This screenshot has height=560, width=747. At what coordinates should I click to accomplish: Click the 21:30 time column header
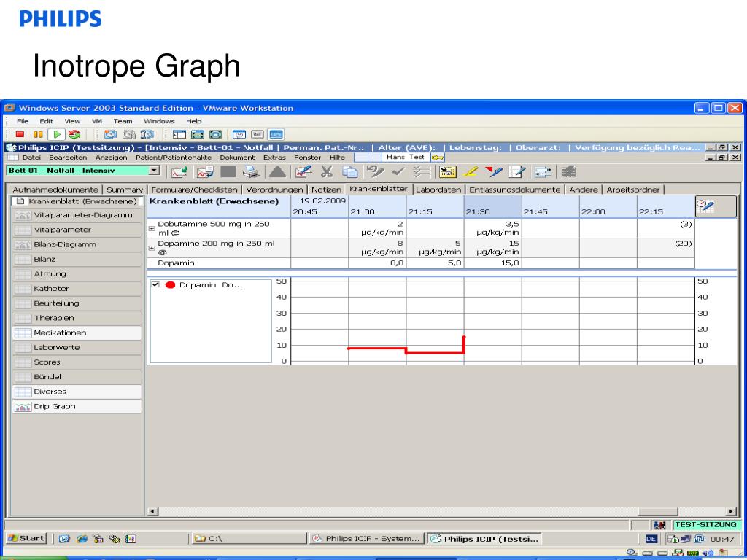point(492,206)
